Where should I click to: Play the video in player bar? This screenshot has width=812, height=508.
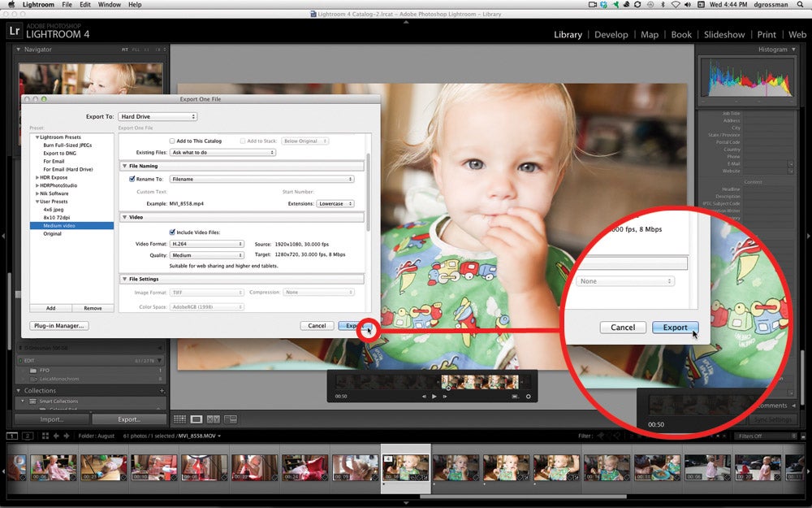click(x=434, y=396)
